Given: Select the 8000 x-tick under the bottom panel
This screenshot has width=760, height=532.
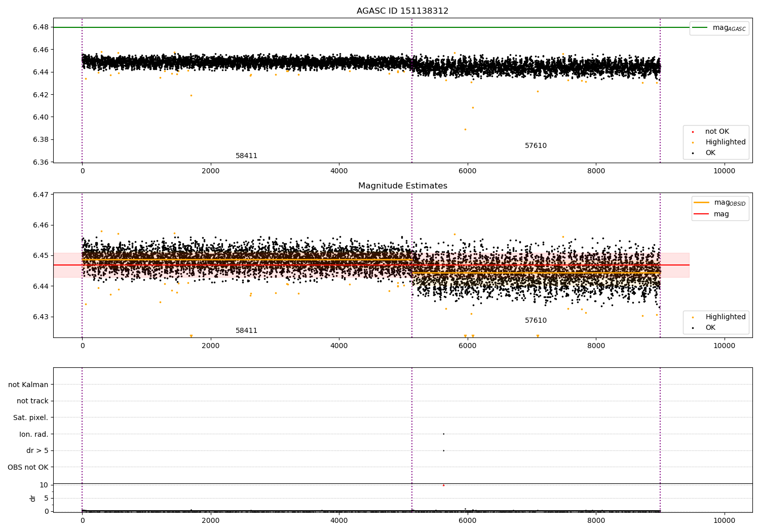Looking at the screenshot, I should 596,521.
